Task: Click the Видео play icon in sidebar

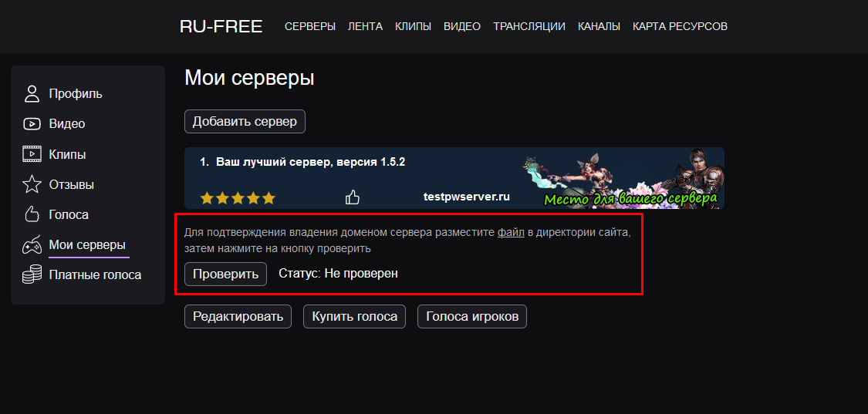Action: (32, 124)
